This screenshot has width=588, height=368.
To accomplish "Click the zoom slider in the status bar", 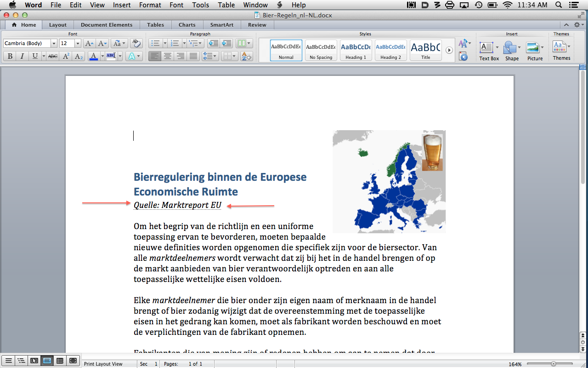I will point(553,364).
